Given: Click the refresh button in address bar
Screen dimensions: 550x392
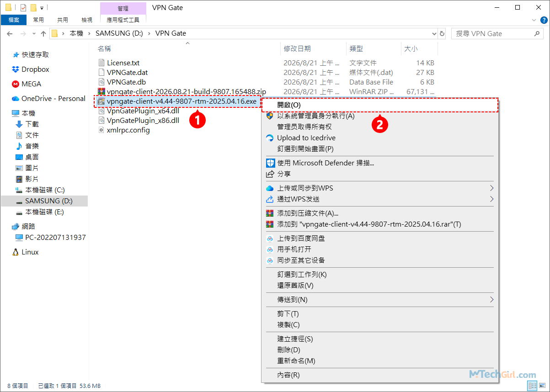Looking at the screenshot, I should [x=442, y=33].
